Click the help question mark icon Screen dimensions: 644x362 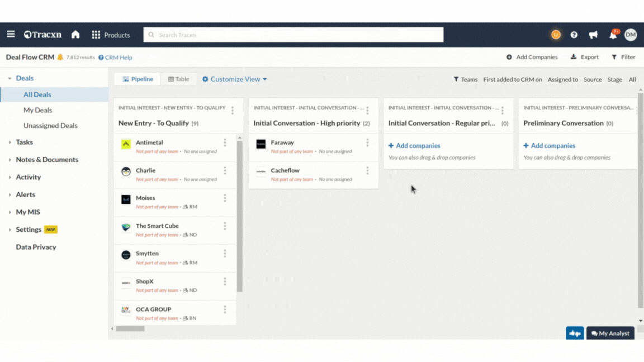tap(574, 35)
